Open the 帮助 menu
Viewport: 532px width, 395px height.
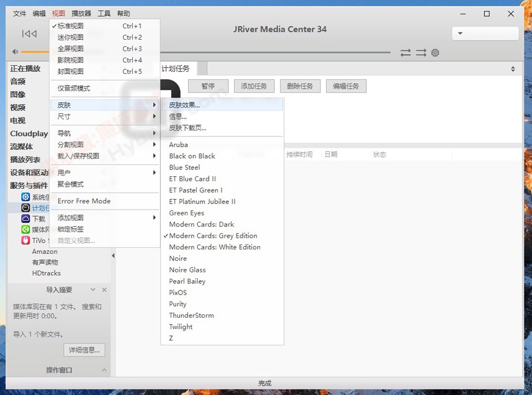(x=124, y=14)
